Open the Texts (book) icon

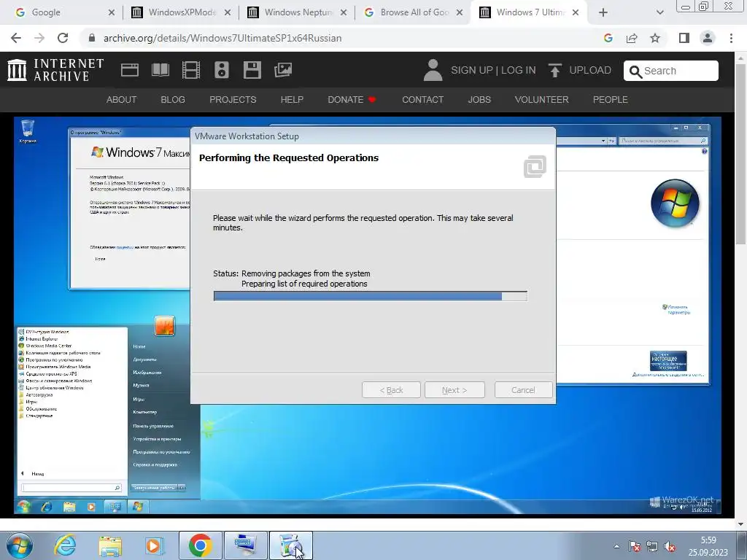click(x=160, y=70)
